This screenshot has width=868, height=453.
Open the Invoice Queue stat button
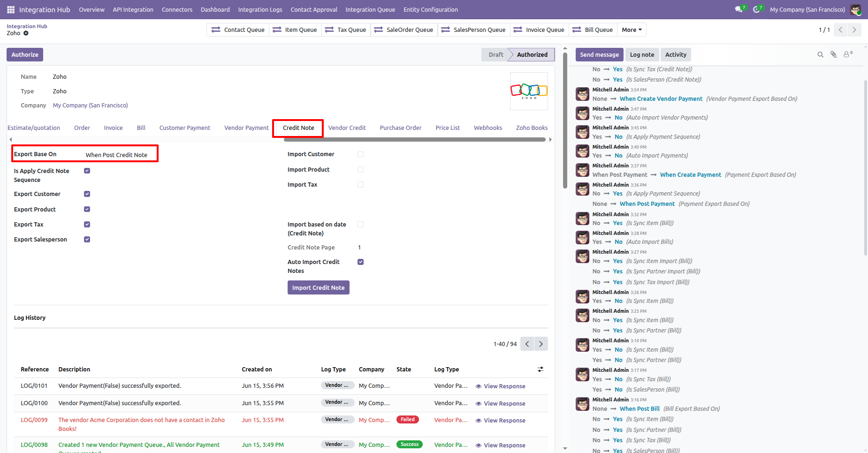coord(539,30)
